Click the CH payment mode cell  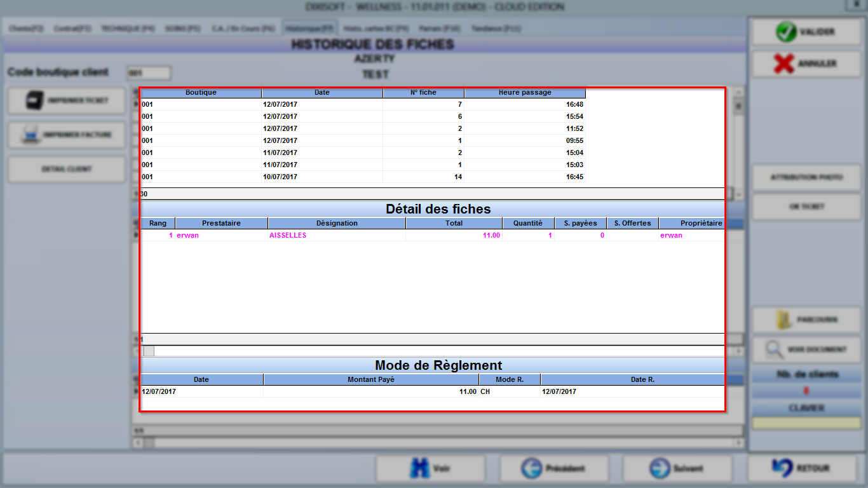510,391
